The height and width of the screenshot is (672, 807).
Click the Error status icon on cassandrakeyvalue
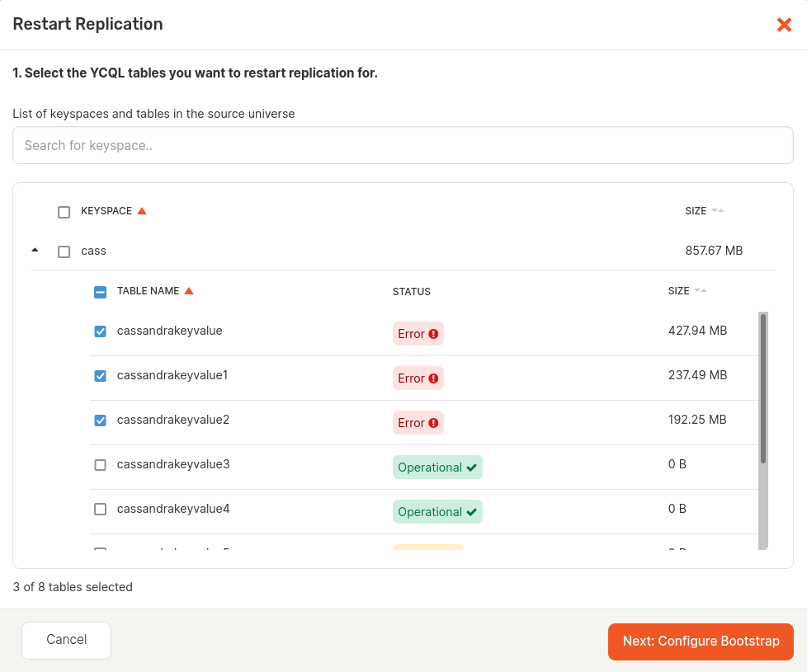pyautogui.click(x=433, y=333)
